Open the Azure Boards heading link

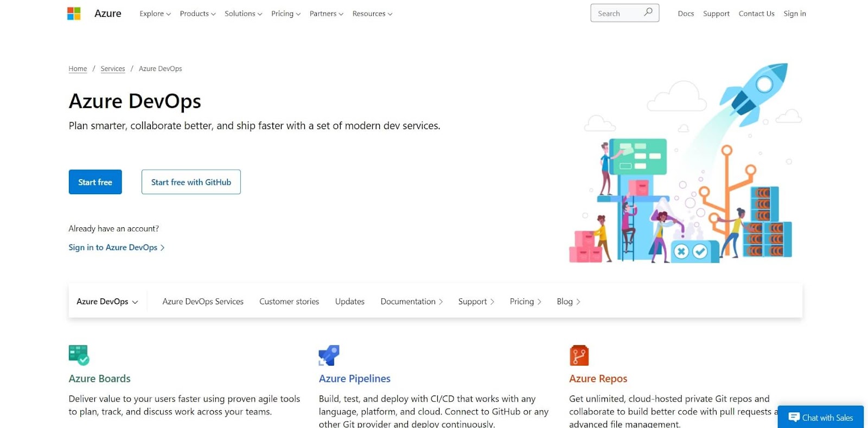[100, 379]
